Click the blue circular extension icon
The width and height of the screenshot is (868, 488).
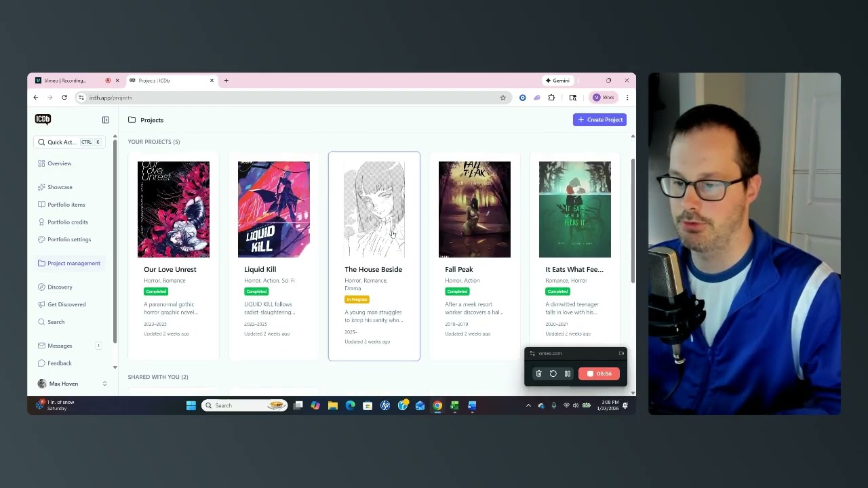(x=522, y=98)
